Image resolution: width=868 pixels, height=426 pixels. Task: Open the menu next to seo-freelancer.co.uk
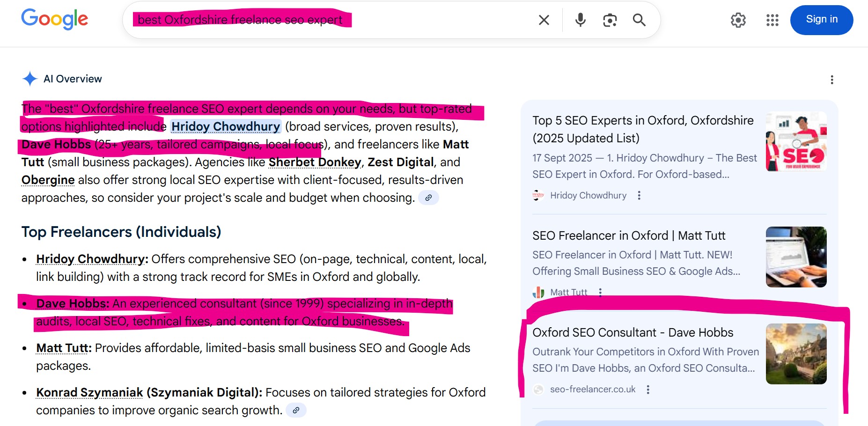point(648,389)
